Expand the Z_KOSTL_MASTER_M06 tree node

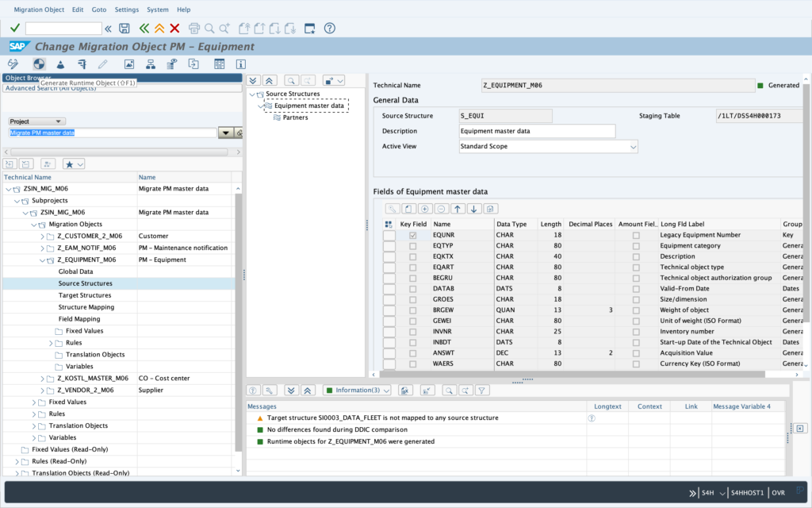click(x=43, y=379)
